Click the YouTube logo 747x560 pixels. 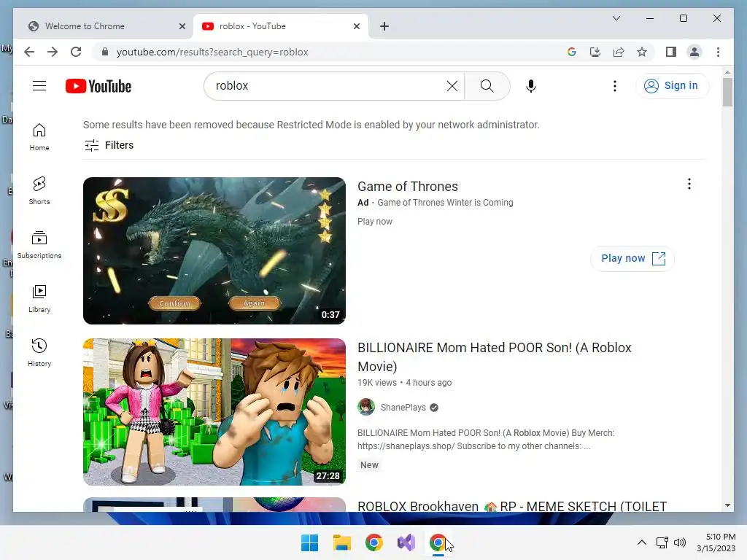pyautogui.click(x=98, y=86)
